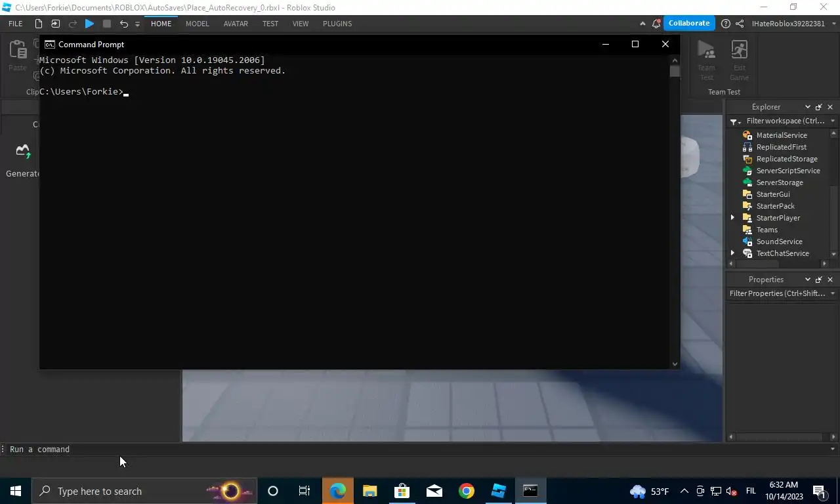This screenshot has width=840, height=504.
Task: Click the Open file icon beside New
Action: (55, 24)
